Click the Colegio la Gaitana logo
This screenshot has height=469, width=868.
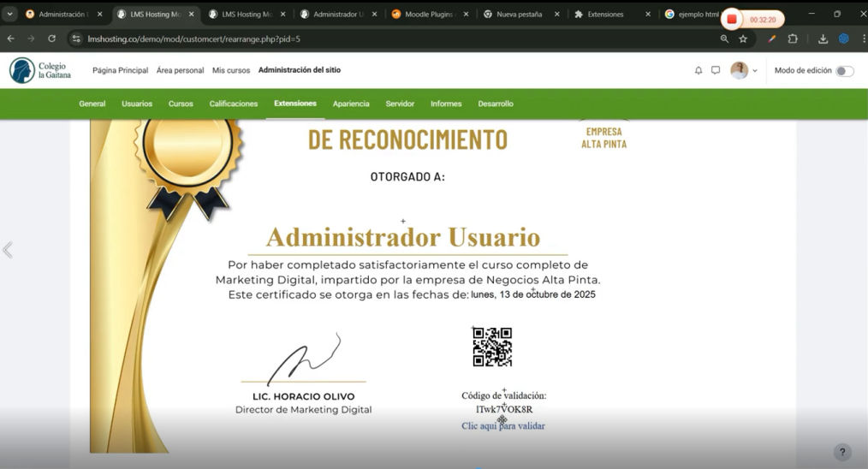[x=40, y=70]
